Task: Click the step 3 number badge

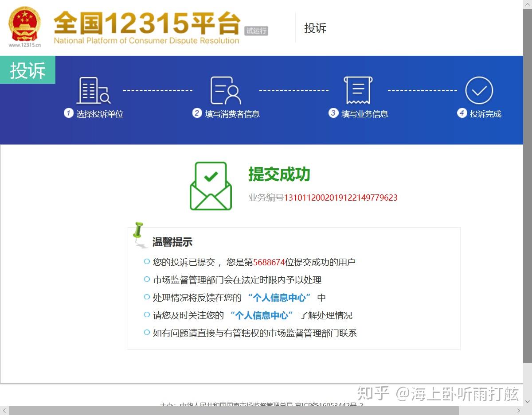Action: click(333, 113)
